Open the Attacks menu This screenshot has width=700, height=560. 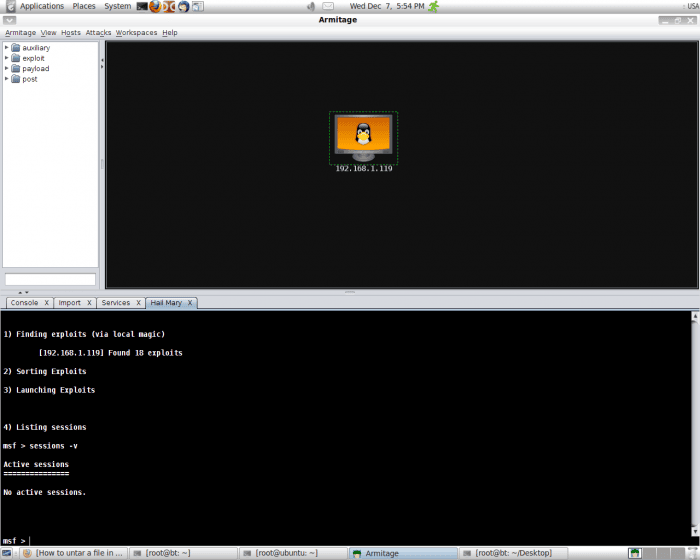[98, 33]
